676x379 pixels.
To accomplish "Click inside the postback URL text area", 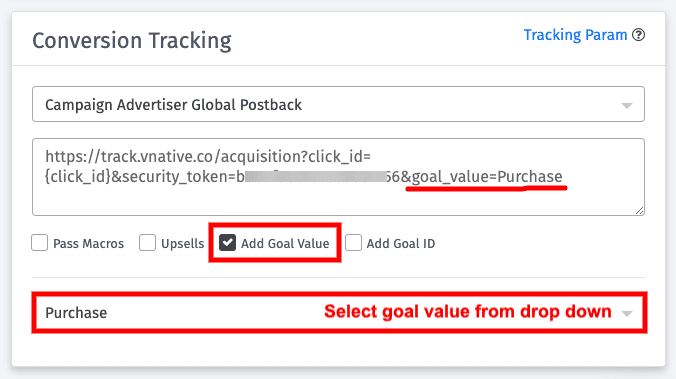I will (338, 177).
